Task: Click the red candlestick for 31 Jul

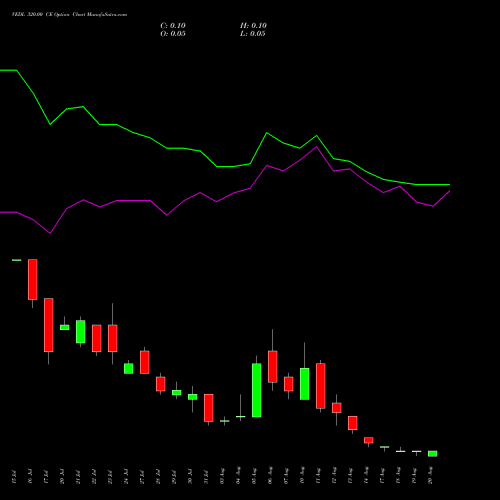Action: (209, 408)
